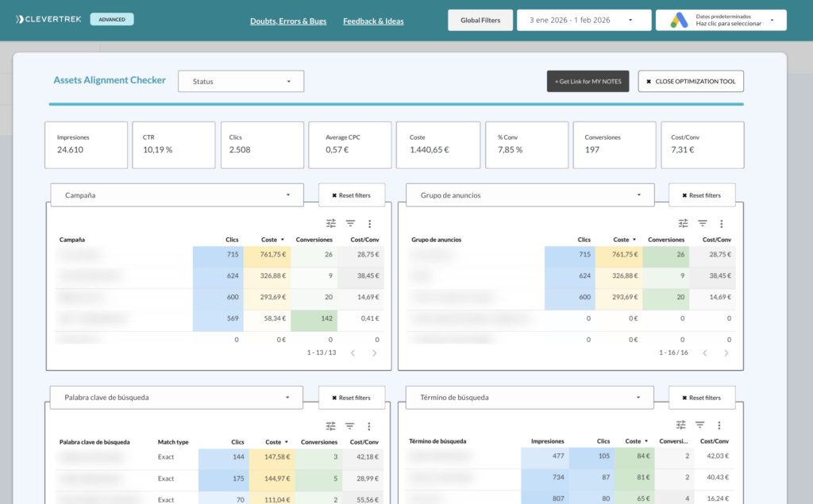Expand the Status dropdown
813x504 pixels.
click(241, 81)
